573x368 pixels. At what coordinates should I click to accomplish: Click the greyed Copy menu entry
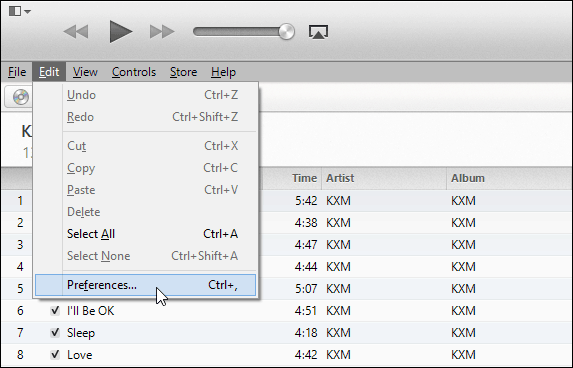[145, 168]
